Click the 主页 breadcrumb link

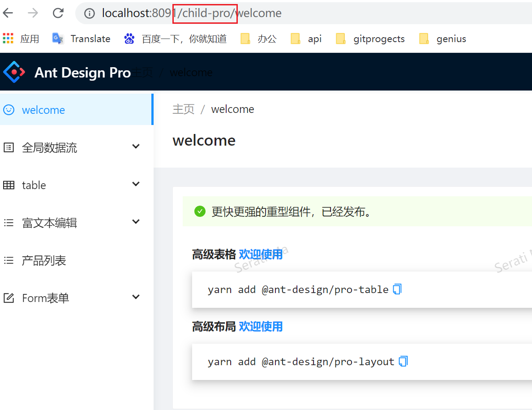pos(184,109)
